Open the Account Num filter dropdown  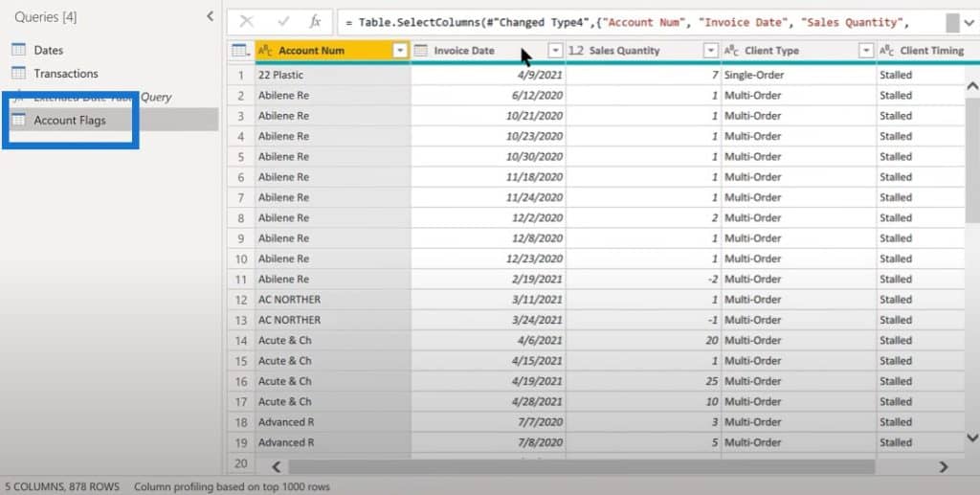pyautogui.click(x=400, y=51)
